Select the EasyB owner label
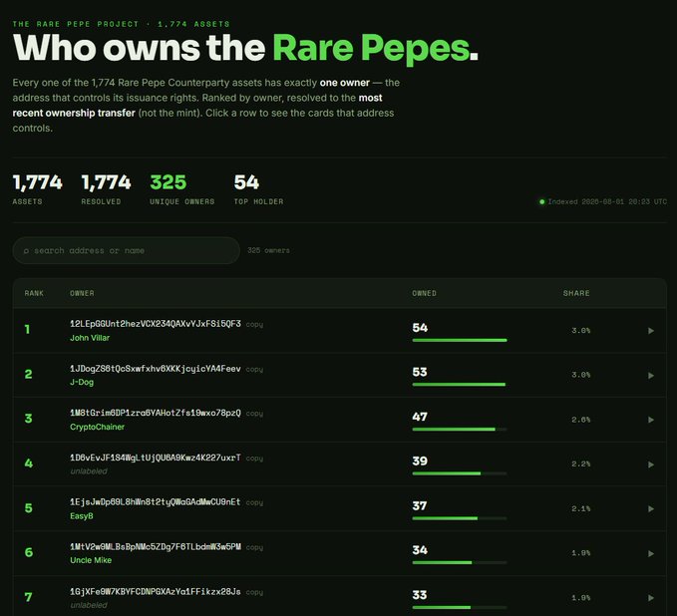The width and height of the screenshot is (677, 616). (82, 516)
